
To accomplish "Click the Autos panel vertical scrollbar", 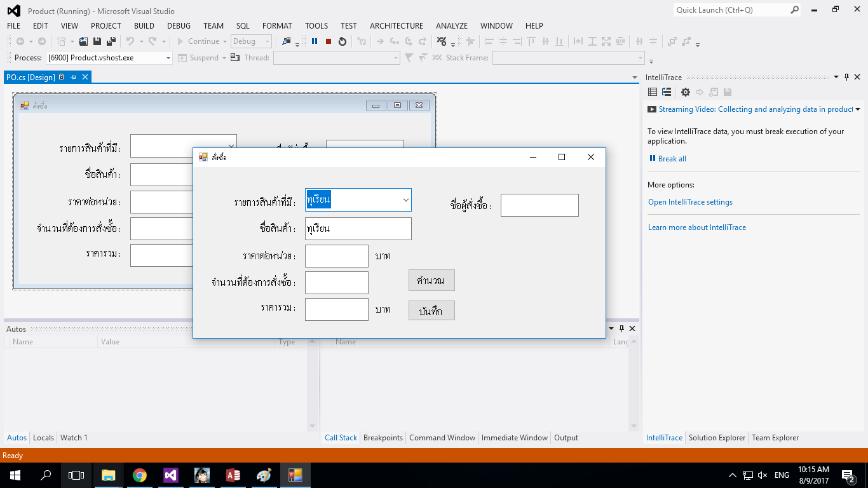I will [x=312, y=384].
